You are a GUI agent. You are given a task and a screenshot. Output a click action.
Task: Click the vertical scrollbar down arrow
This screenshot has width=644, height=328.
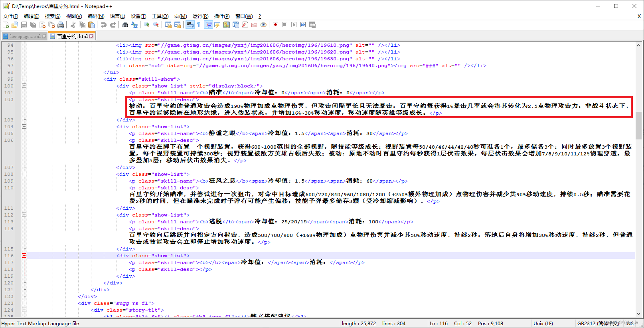pyautogui.click(x=639, y=314)
